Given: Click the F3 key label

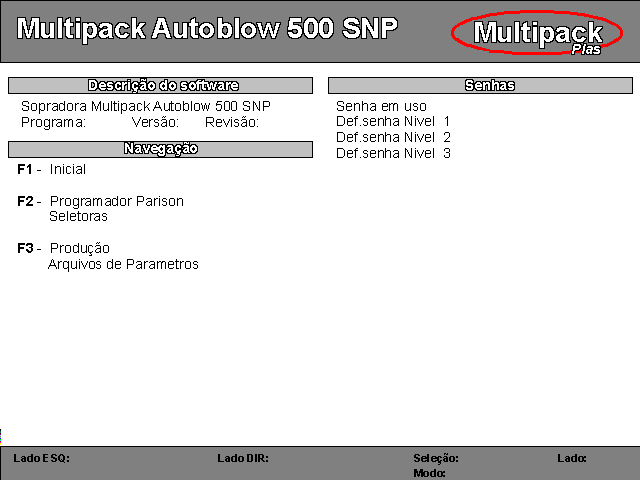Looking at the screenshot, I should click(25, 248).
